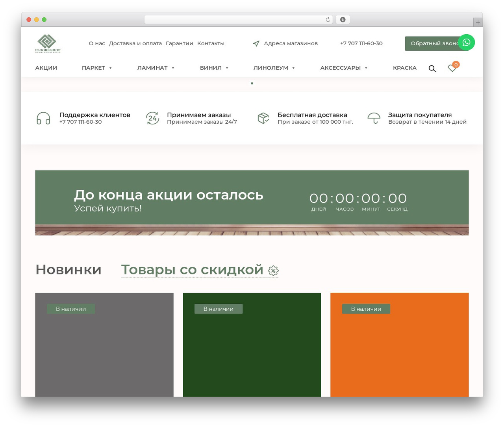Screen dimensions: 504x427
Task: Open the Контакты link
Action: 211,43
